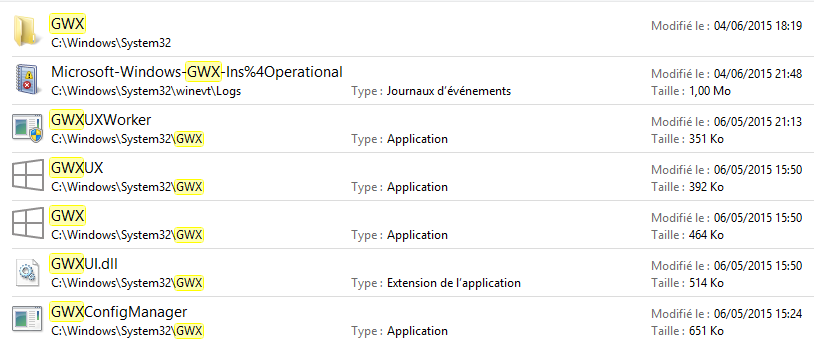The height and width of the screenshot is (363, 814).
Task: Click the size 464 Ko
Action: click(x=706, y=235)
